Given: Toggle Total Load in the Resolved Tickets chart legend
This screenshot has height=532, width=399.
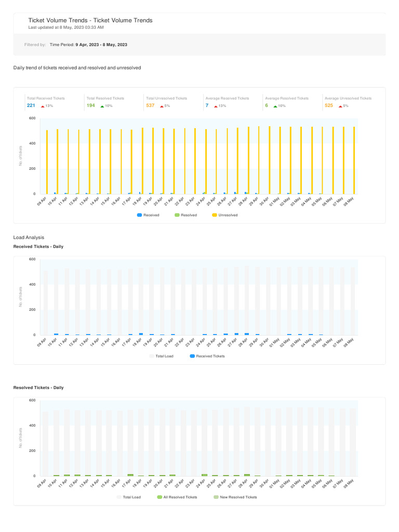Looking at the screenshot, I should (129, 497).
